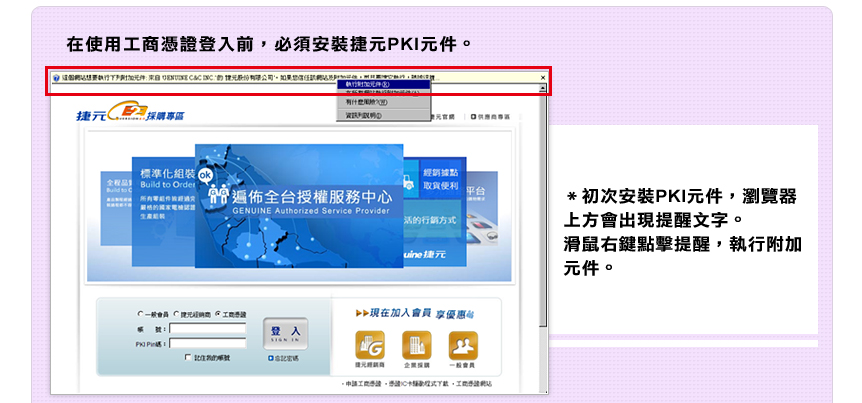
Task: Click the PKI Pin碼 input field
Action: click(x=208, y=344)
